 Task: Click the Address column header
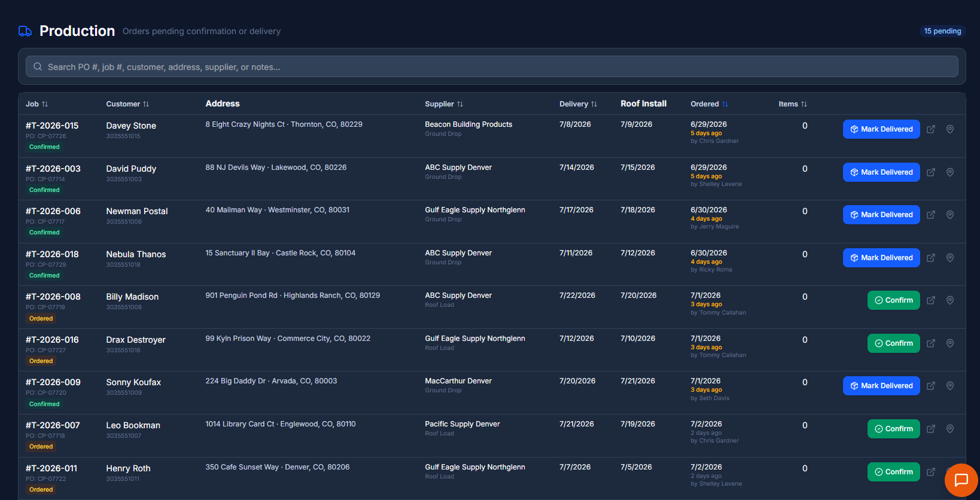point(223,103)
